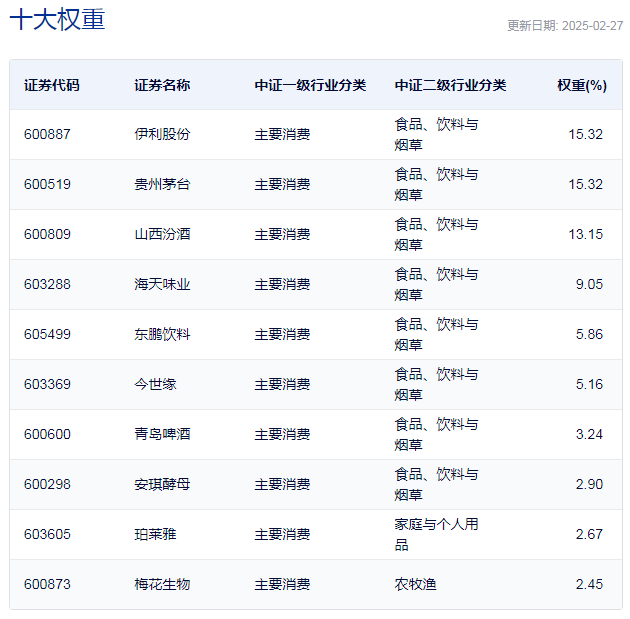
Task: Click the 权重(%) column header
Action: point(581,85)
